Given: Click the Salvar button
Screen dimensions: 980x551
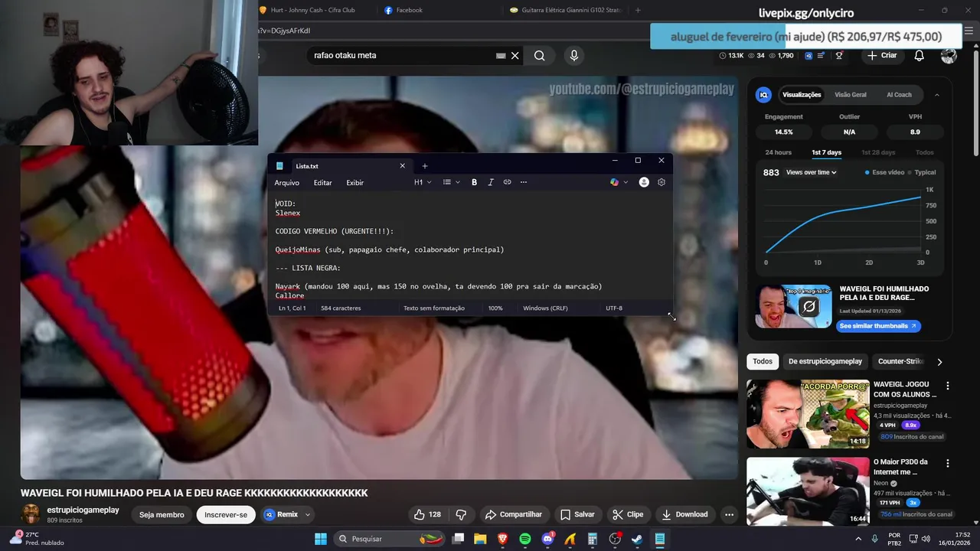Looking at the screenshot, I should (577, 514).
